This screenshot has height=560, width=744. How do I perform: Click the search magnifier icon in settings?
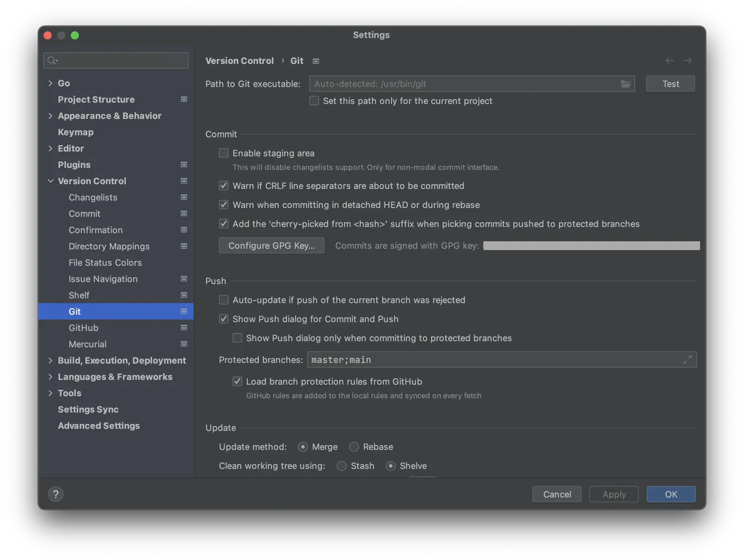[x=53, y=60]
